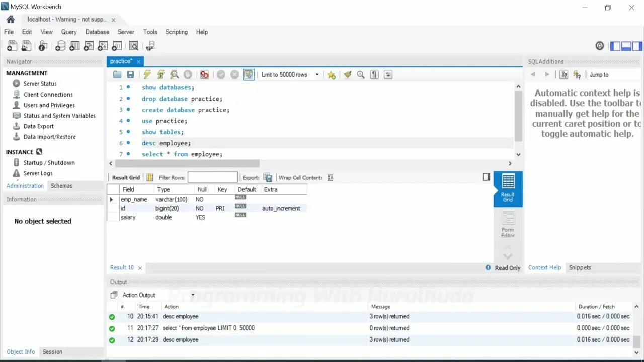Go to the home screen tab
The image size is (644, 362).
[11, 19]
